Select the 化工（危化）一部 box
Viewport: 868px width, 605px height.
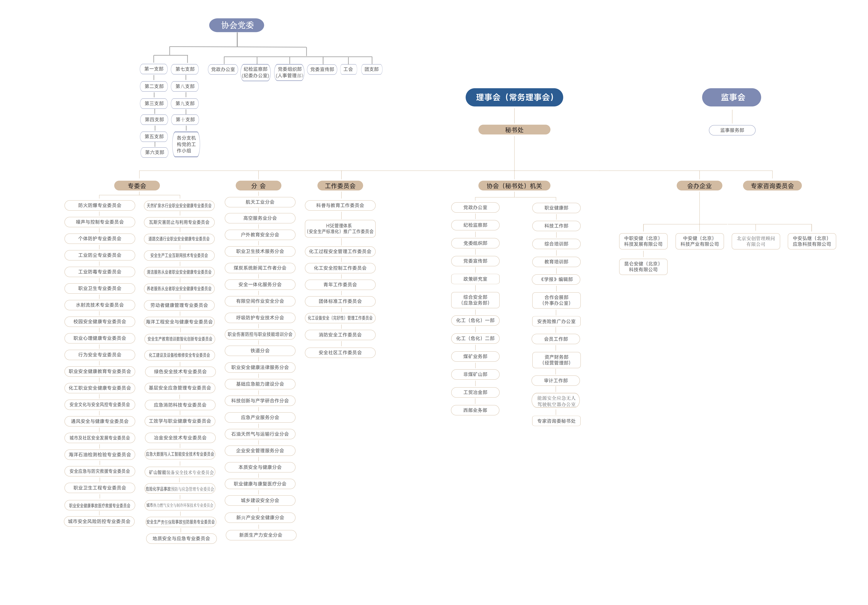[475, 321]
